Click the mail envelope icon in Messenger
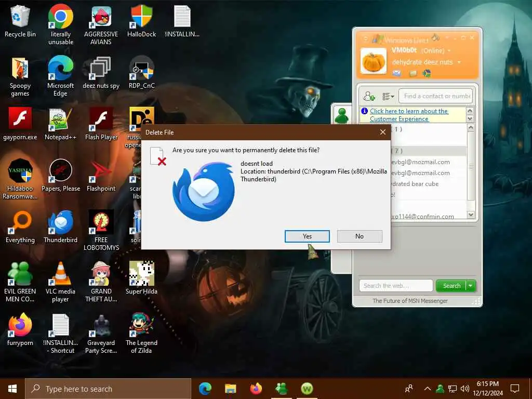Screen dimensions: 532x399 [396, 73]
